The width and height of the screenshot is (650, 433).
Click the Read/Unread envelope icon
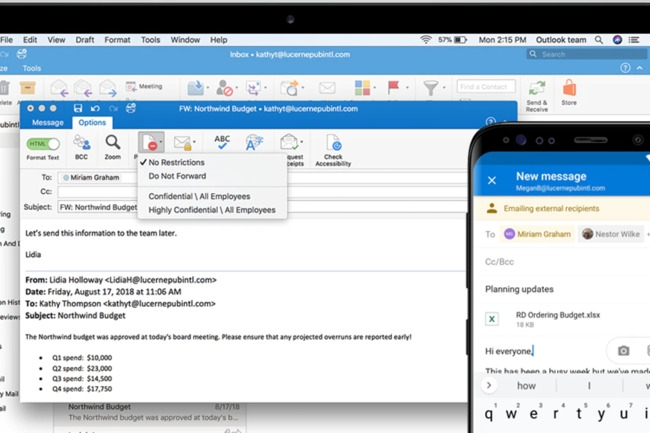[x=327, y=88]
